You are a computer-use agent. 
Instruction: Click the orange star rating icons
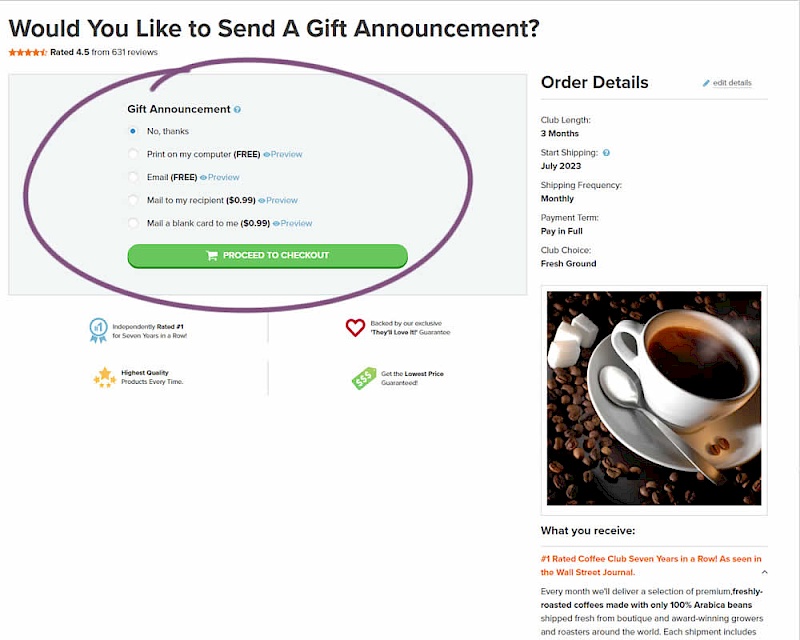pyautogui.click(x=27, y=52)
